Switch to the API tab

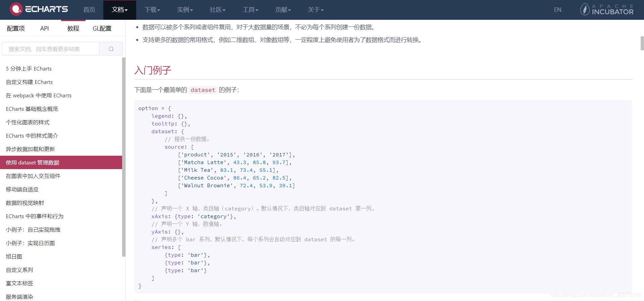(x=45, y=29)
